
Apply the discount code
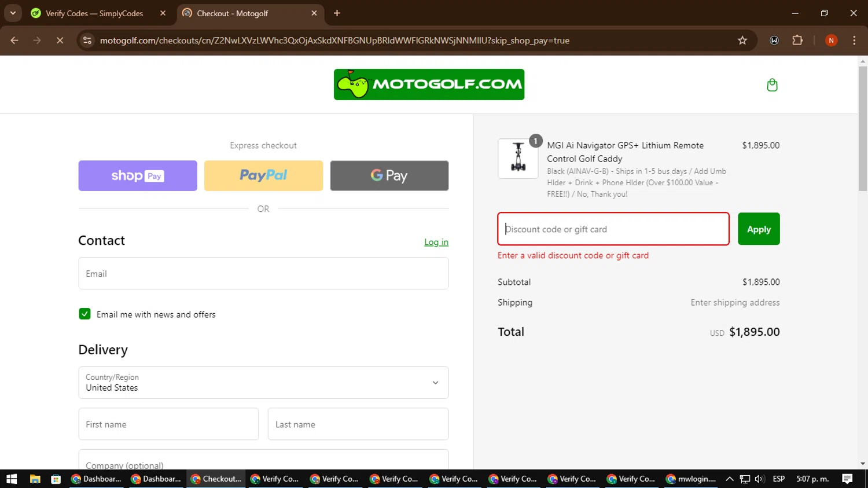[x=759, y=229]
